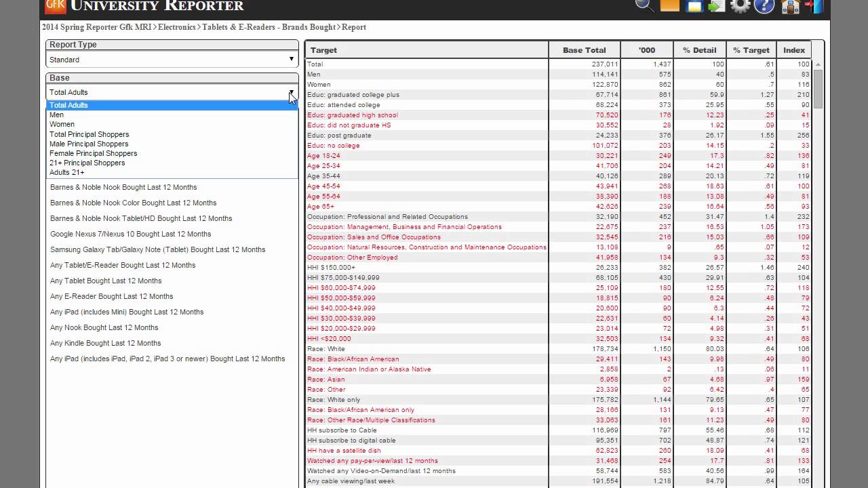The height and width of the screenshot is (488, 868).
Task: Go home using the house icon
Action: (x=790, y=6)
